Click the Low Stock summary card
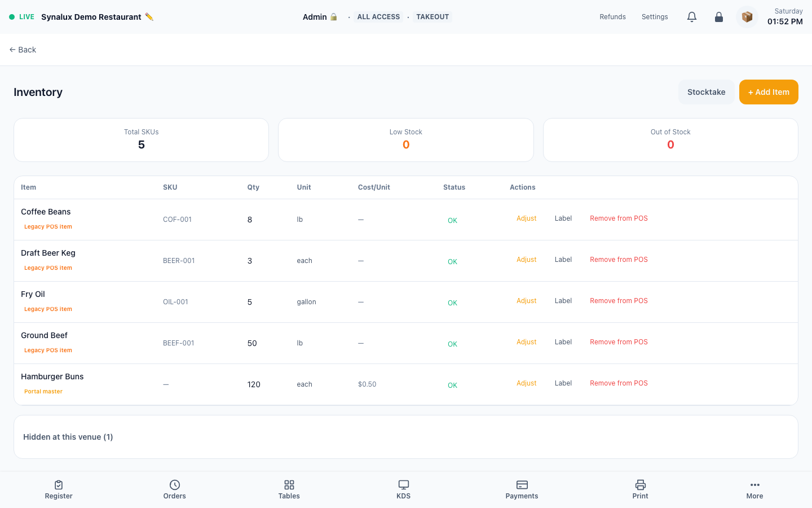The height and width of the screenshot is (508, 812). click(406, 140)
